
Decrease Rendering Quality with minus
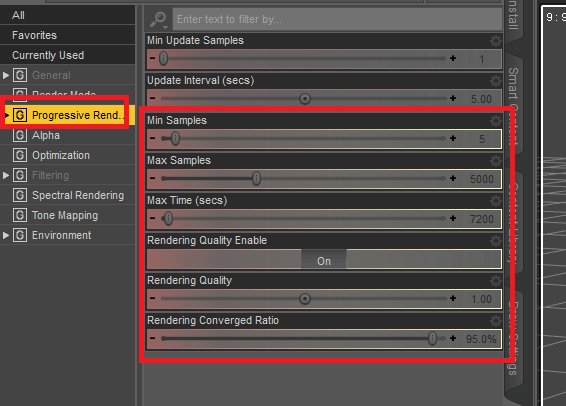tap(153, 298)
